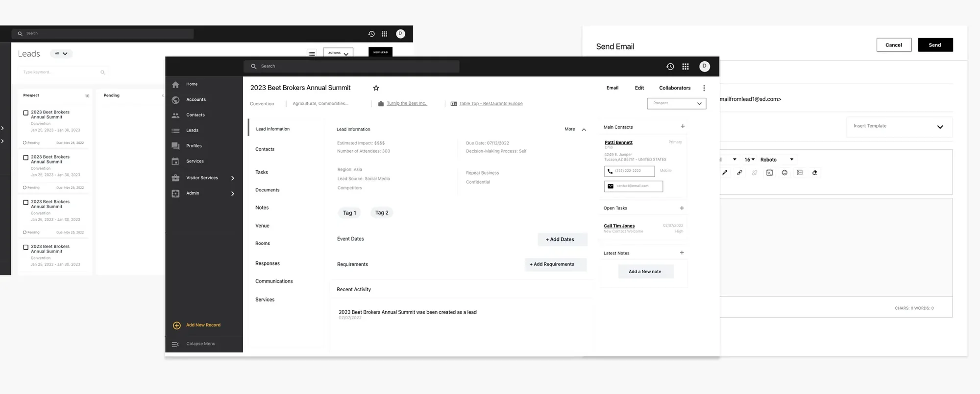Open apps grid in lead detail window
Screen dimensions: 980x394
click(x=686, y=67)
